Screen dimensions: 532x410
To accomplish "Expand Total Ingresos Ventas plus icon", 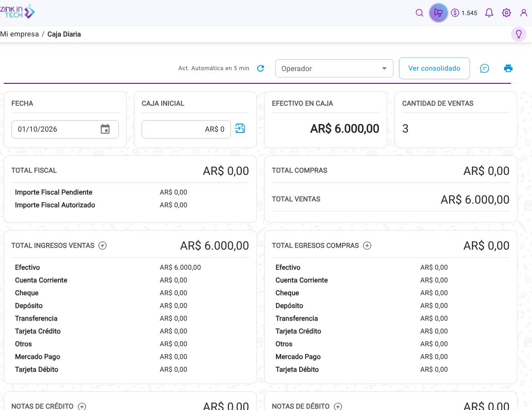I will [102, 246].
